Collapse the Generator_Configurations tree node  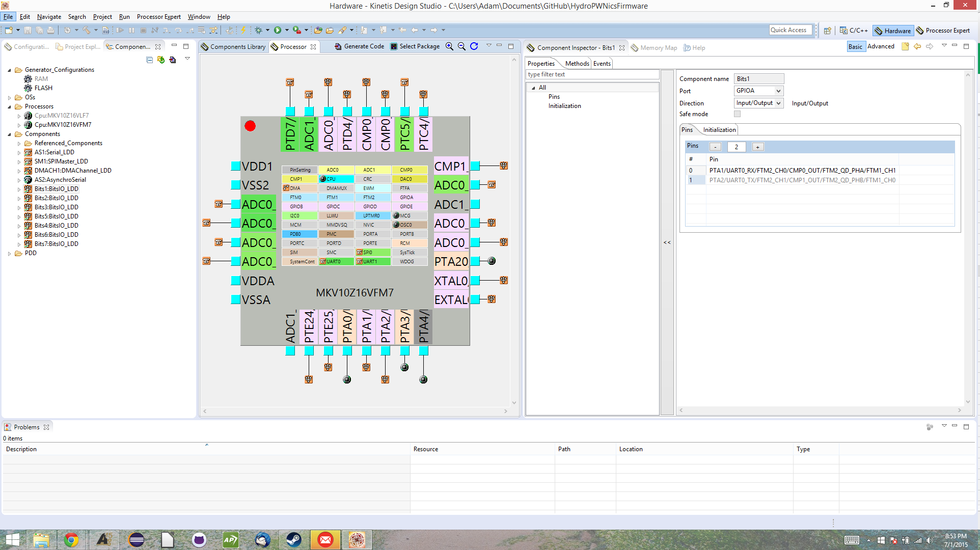pyautogui.click(x=9, y=70)
